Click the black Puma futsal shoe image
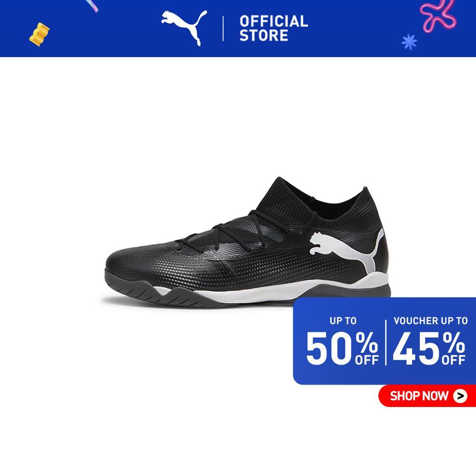This screenshot has height=476, width=476. [248, 242]
